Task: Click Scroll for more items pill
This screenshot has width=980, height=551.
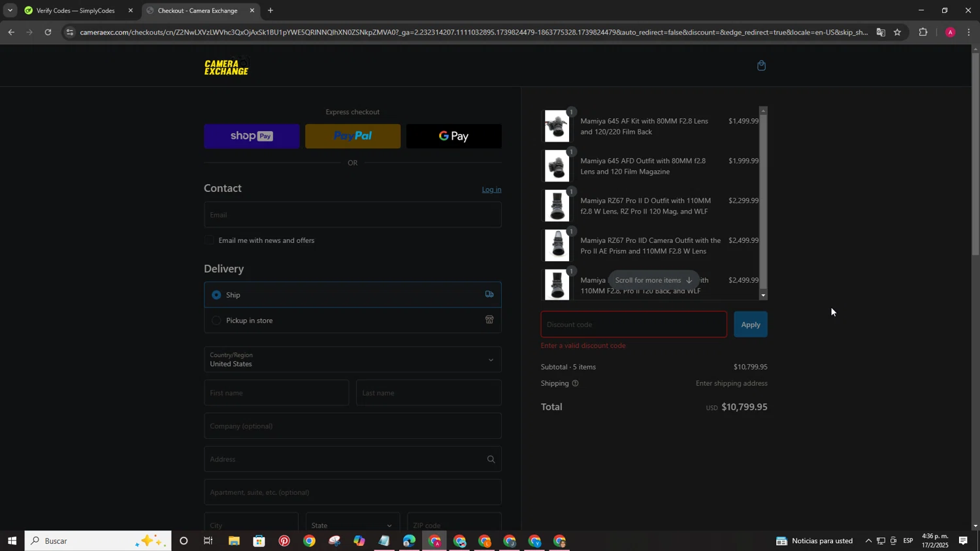Action: pyautogui.click(x=653, y=280)
